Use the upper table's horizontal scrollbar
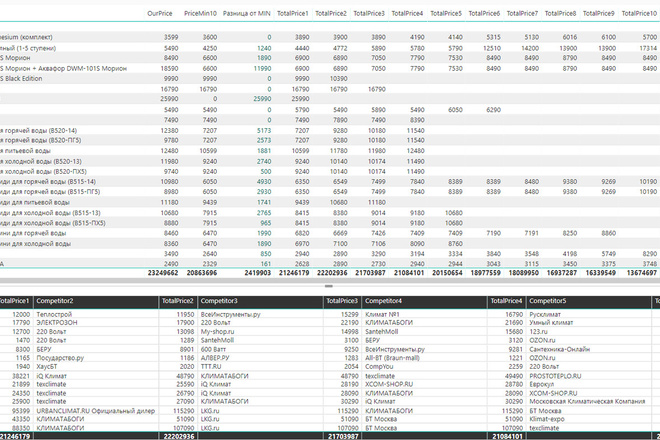Viewport: 660px width, 440px height. pos(330,280)
